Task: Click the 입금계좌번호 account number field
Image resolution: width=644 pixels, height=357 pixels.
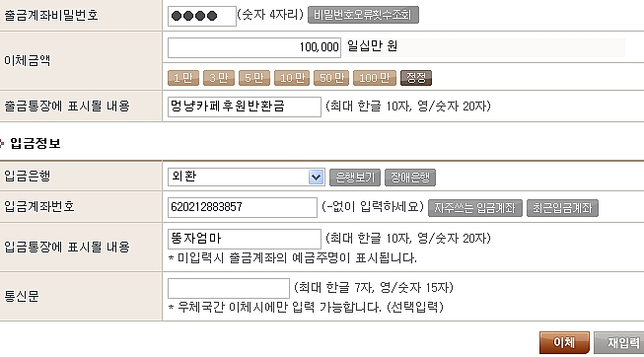Action: (243, 207)
